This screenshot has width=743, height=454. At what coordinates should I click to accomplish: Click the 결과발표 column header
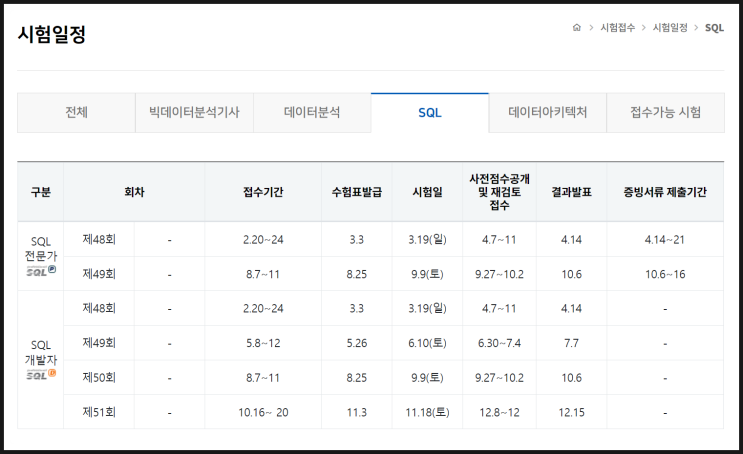[x=571, y=192]
